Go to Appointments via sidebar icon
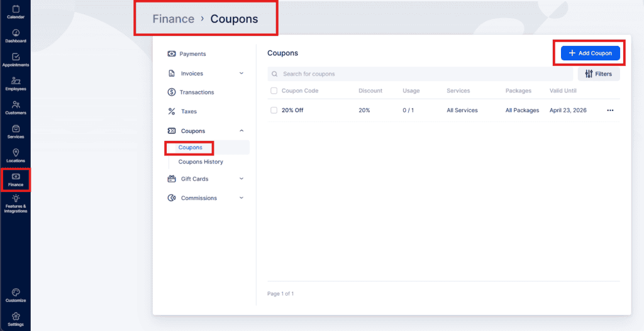 click(x=16, y=57)
